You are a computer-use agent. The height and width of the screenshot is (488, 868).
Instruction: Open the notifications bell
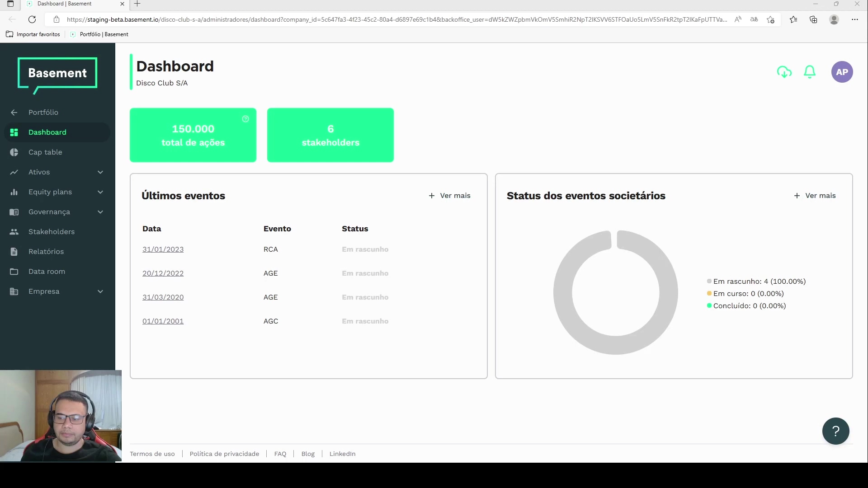[810, 72]
